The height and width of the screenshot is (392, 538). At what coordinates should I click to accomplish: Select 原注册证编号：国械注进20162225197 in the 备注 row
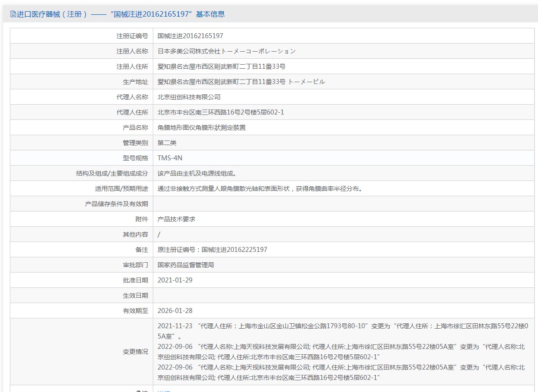(212, 250)
